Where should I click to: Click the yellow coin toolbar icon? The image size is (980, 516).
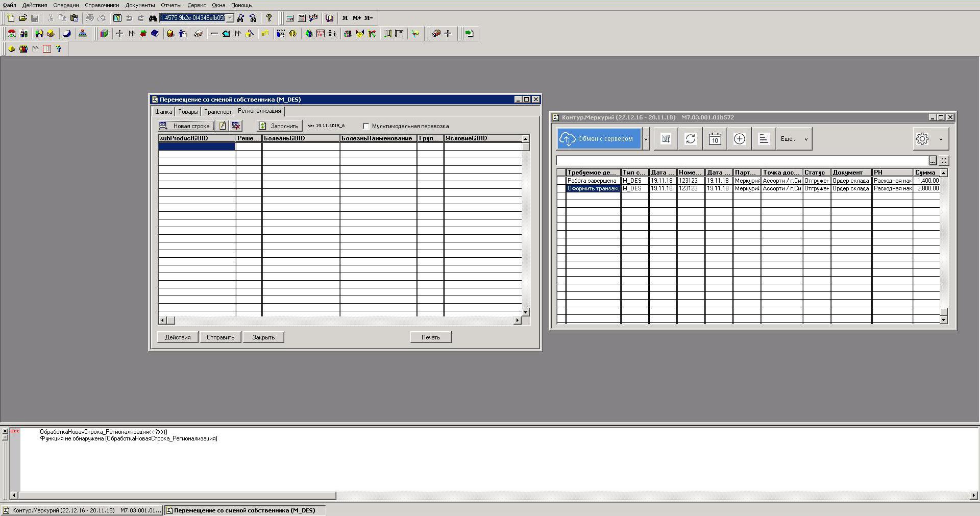click(293, 34)
